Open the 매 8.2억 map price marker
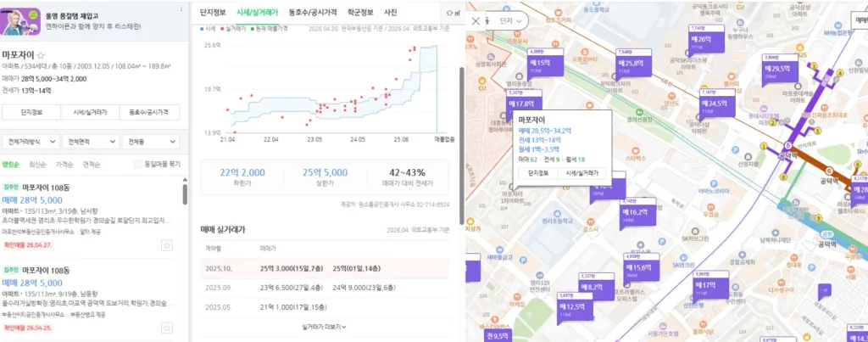The image size is (868, 342). [596, 286]
